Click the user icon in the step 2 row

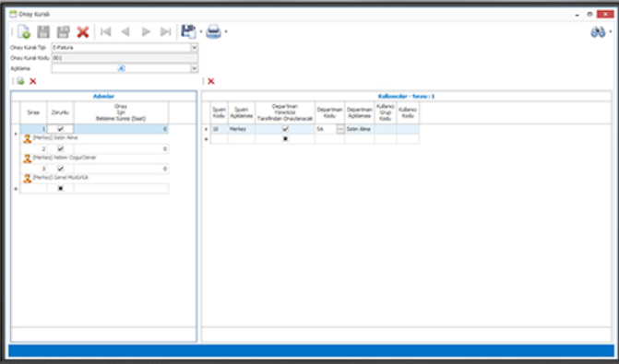click(28, 159)
